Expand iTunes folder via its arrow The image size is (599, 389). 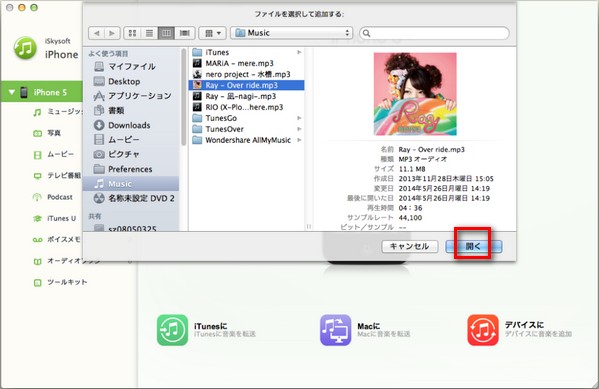pos(299,52)
